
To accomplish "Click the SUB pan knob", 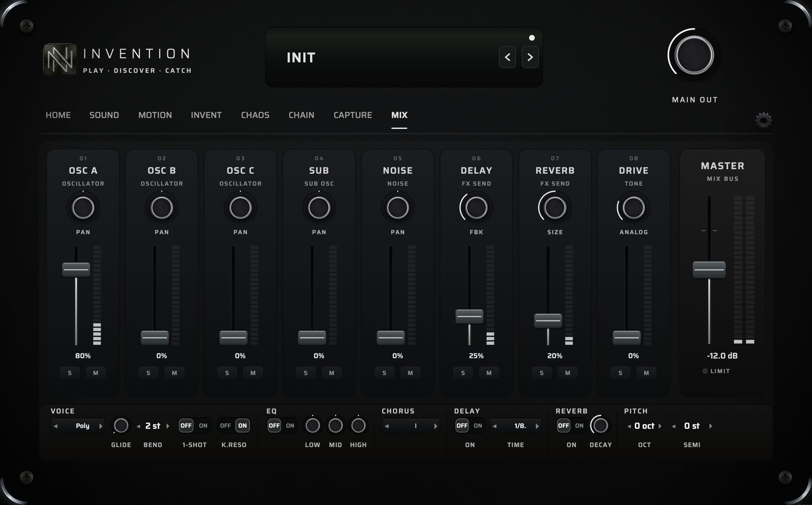I will point(319,208).
